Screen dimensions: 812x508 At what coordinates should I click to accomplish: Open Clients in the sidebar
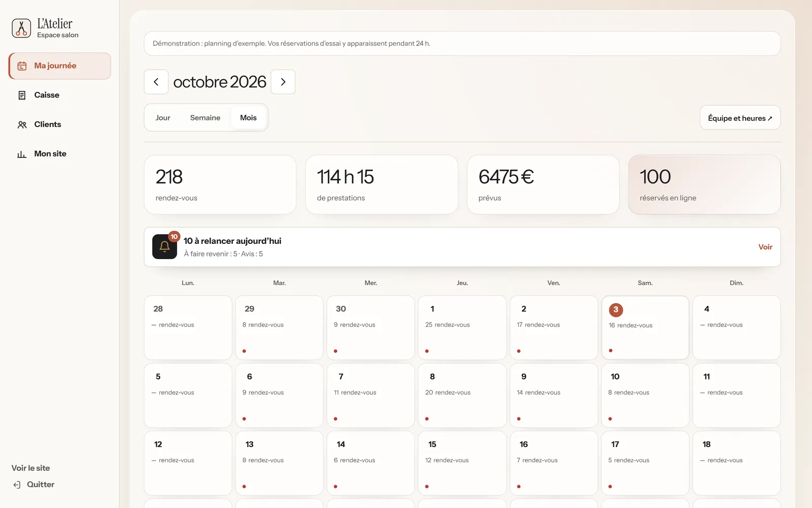60,124
